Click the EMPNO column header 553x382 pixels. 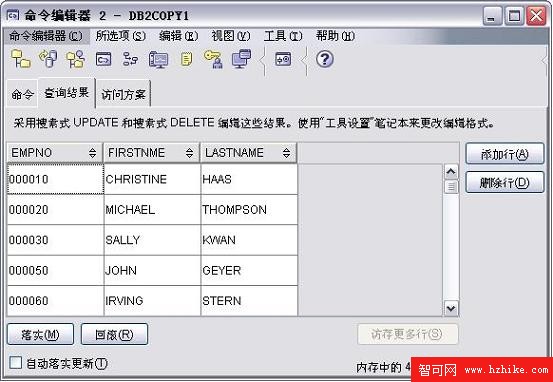point(55,153)
